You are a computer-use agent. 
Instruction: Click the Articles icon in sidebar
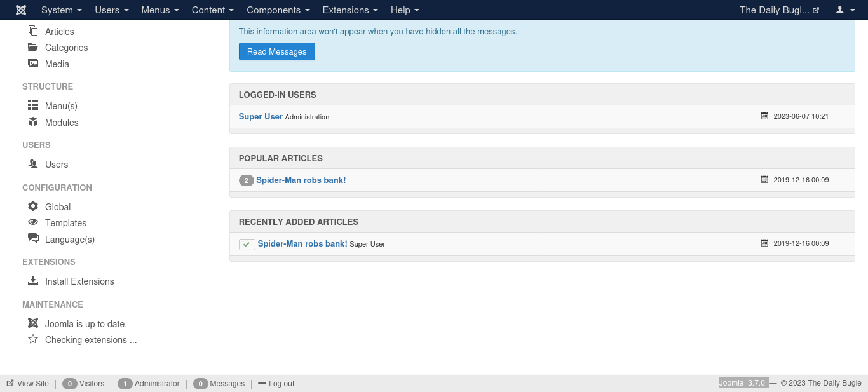pyautogui.click(x=33, y=31)
